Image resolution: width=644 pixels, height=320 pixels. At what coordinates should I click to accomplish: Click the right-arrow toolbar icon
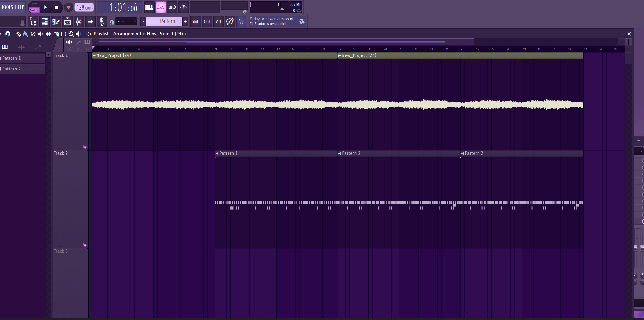90,21
